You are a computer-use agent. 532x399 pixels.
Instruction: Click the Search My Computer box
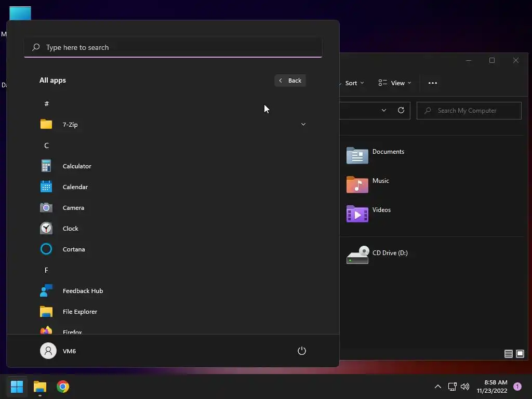(469, 111)
